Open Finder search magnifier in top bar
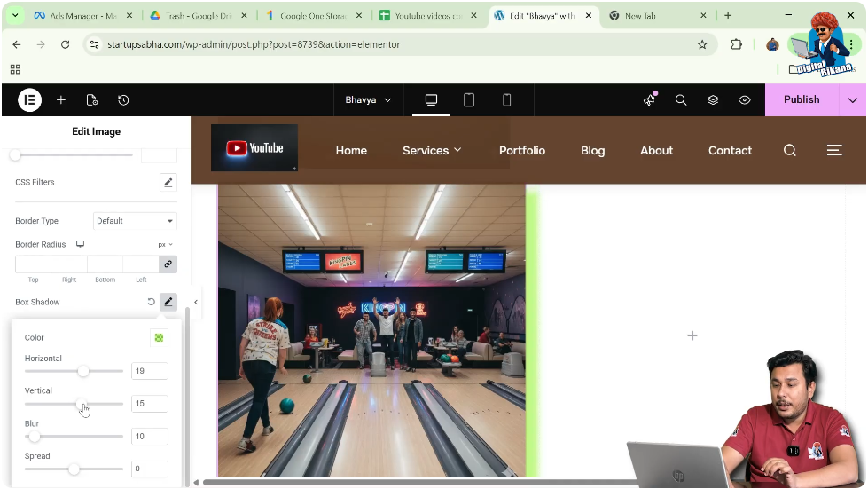This screenshot has width=868, height=489. [x=681, y=100]
